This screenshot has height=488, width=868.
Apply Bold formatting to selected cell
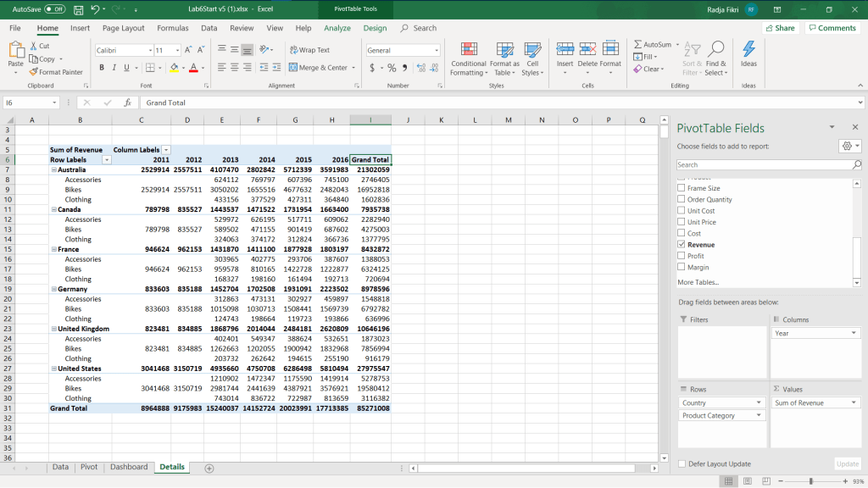pos(102,68)
